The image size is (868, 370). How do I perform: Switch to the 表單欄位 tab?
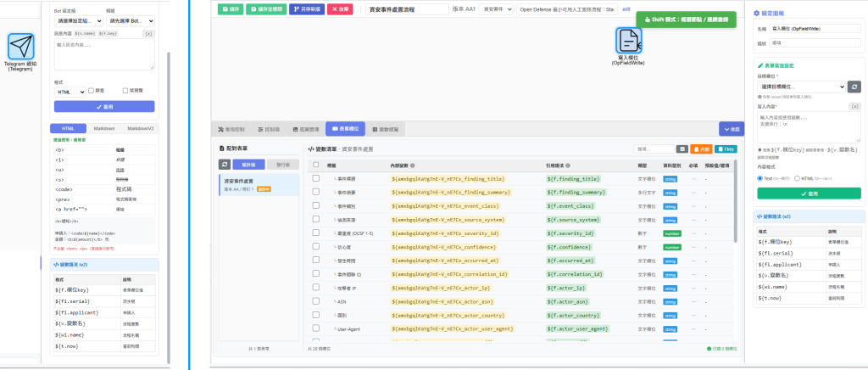point(346,128)
